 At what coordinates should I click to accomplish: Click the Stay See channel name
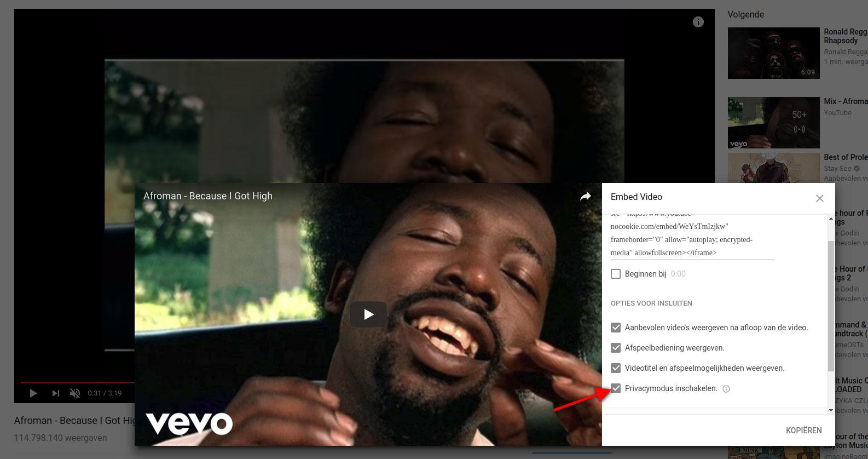click(x=837, y=169)
